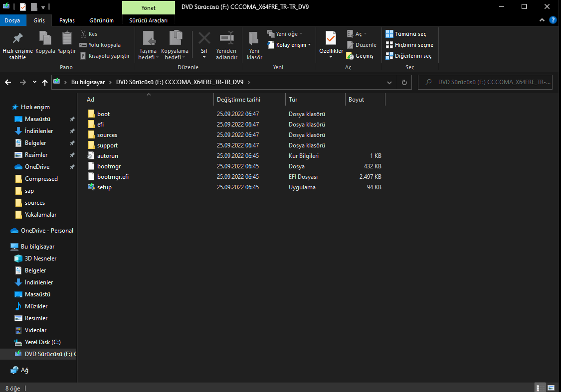
Task: Open the Kopyalama hedefi menu
Action: coord(175,45)
